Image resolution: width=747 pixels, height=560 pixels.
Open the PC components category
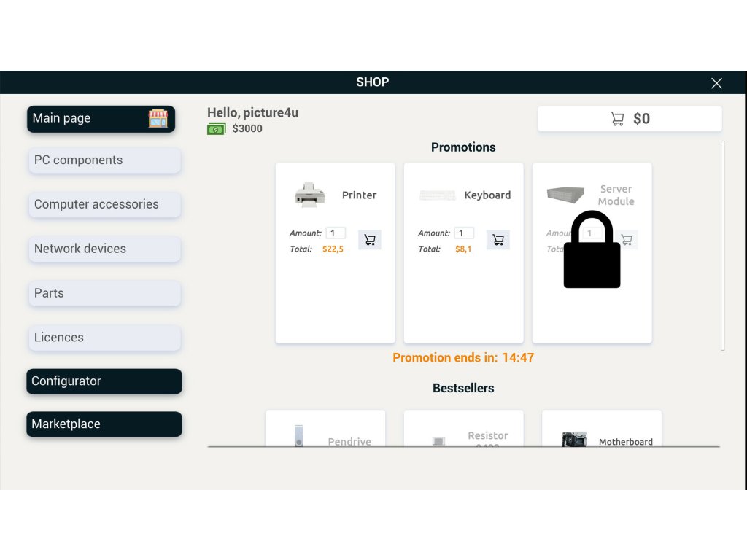104,160
